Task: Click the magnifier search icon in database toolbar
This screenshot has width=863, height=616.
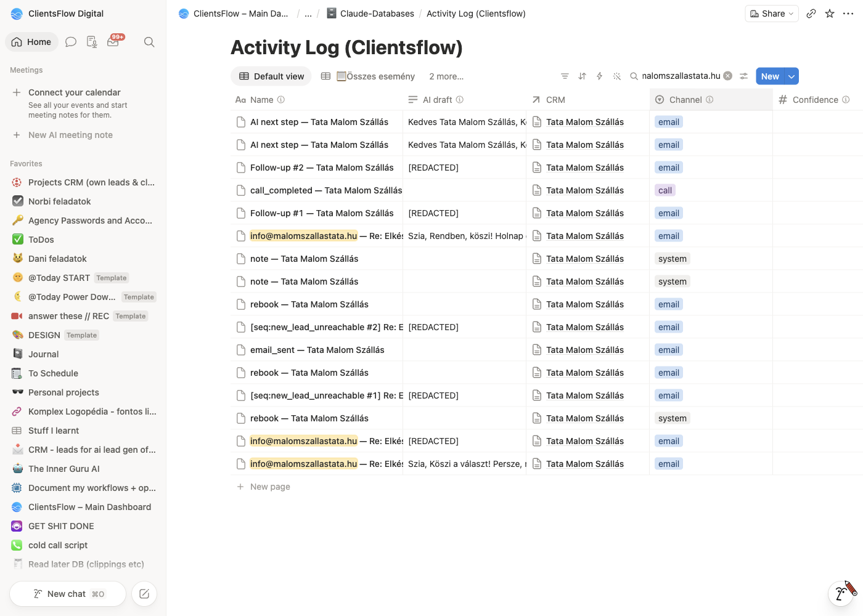Action: (634, 76)
